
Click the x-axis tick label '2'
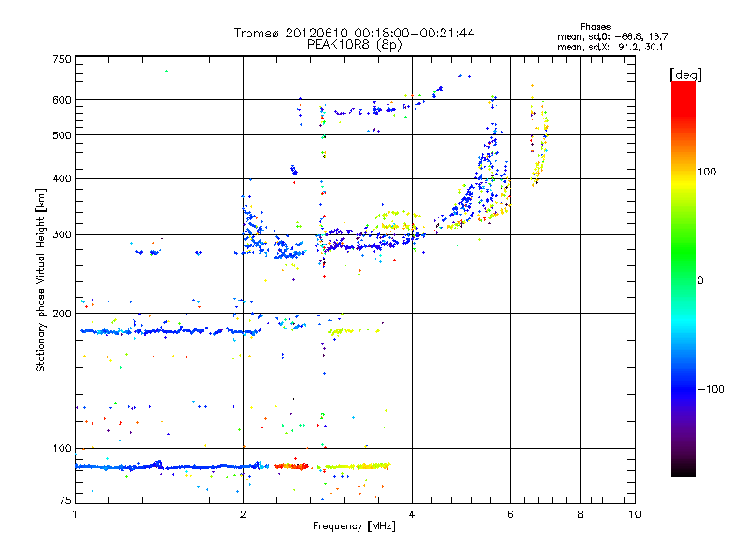[x=243, y=514]
